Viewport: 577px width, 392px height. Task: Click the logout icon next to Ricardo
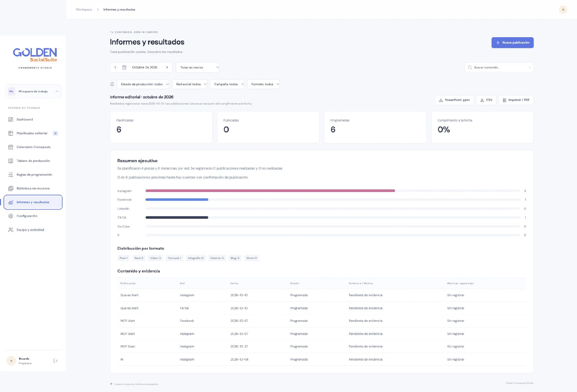click(55, 361)
